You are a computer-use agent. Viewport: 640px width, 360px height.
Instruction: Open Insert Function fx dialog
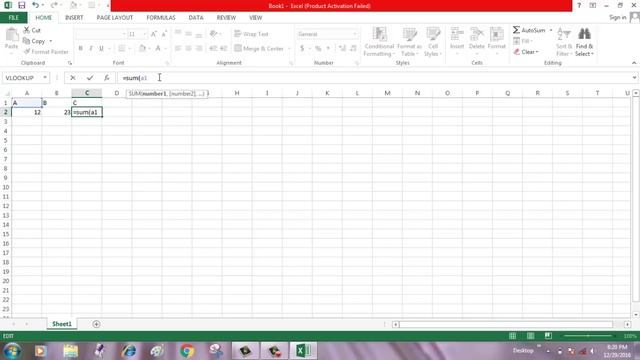click(107, 78)
